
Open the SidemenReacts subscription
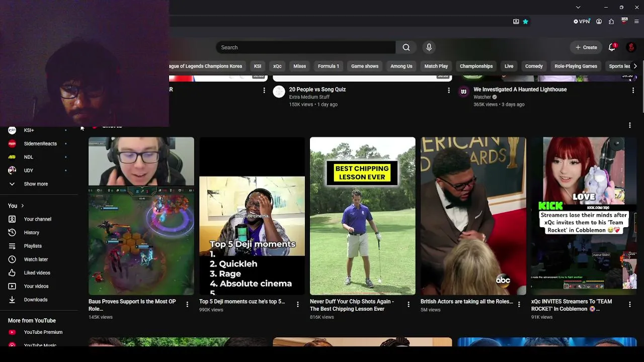(39, 144)
